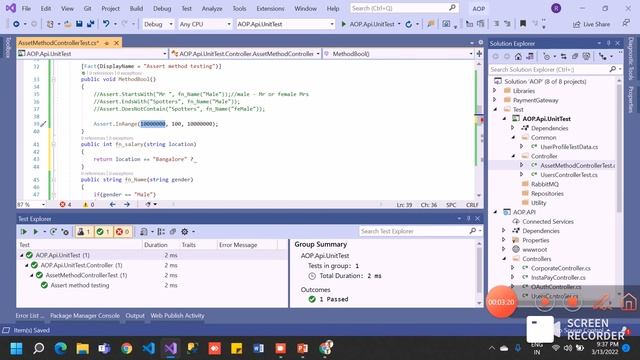Click the Run icon in the Test Explorer toolbar
The width and height of the screenshot is (640, 360).
coord(36,231)
